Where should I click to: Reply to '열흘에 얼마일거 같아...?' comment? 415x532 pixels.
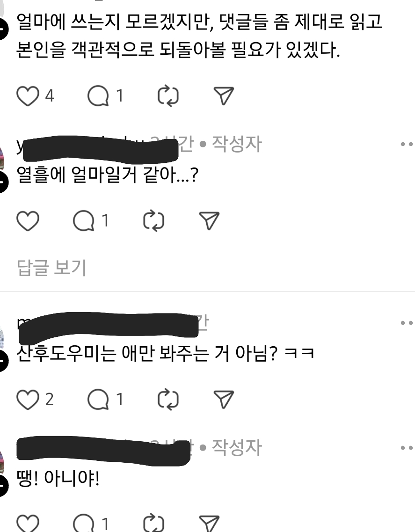[83, 221]
